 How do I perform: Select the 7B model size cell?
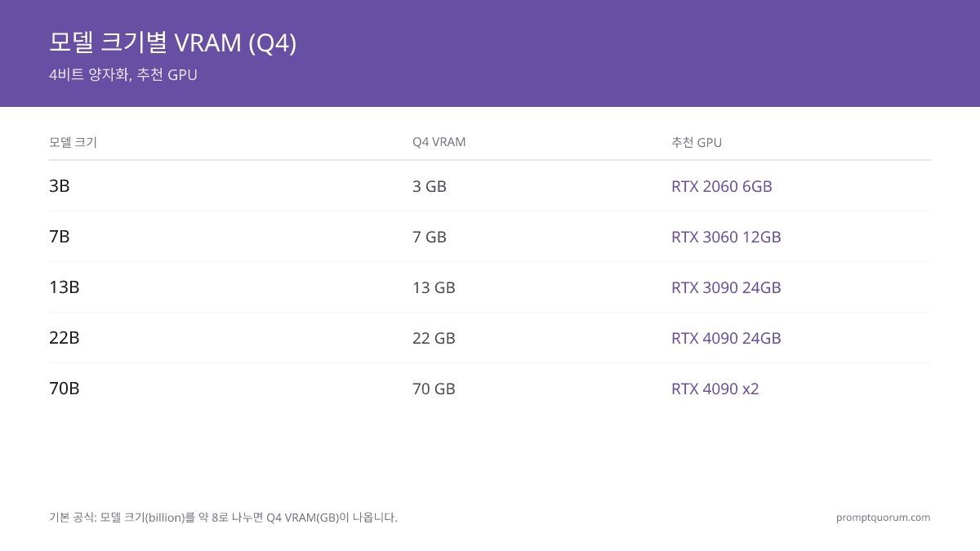point(60,237)
